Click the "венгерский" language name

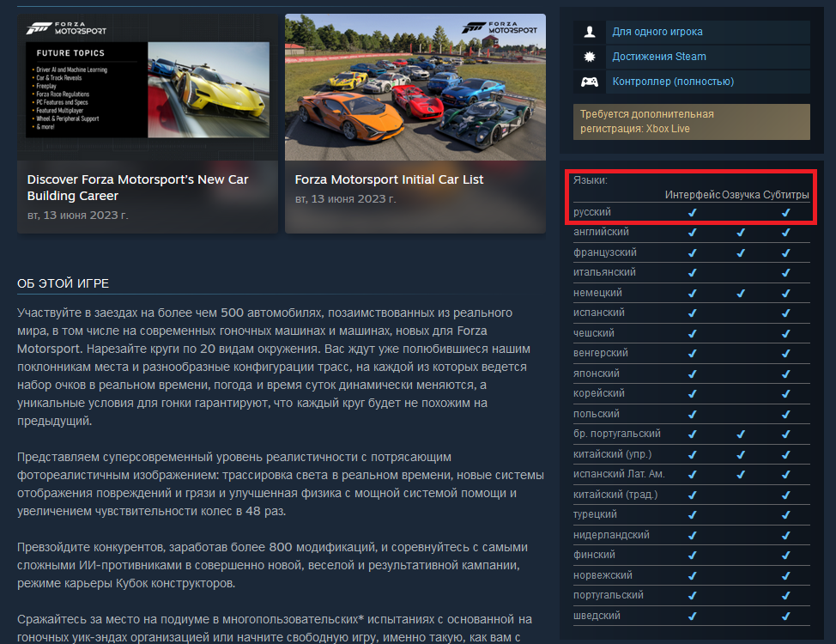pos(600,353)
